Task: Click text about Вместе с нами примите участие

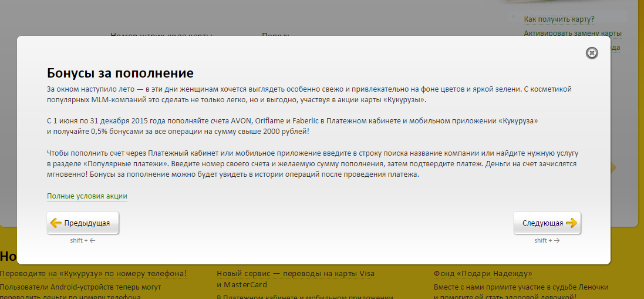Action: point(521,287)
